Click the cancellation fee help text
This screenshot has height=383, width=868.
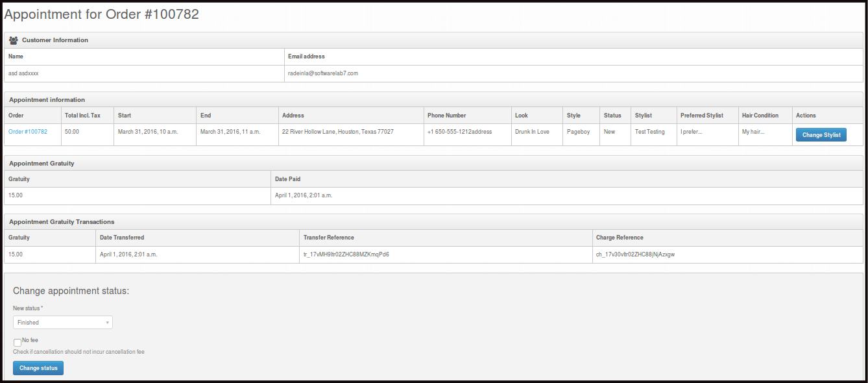point(78,352)
